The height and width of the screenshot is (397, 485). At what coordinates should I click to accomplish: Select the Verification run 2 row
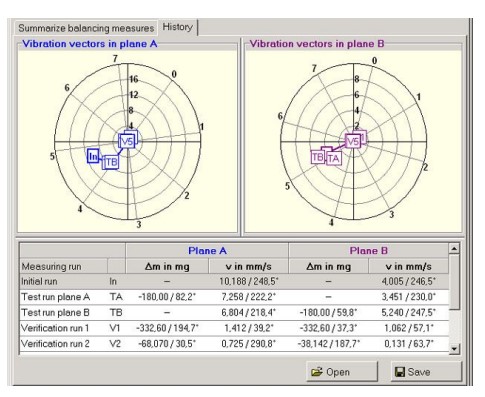pos(234,343)
